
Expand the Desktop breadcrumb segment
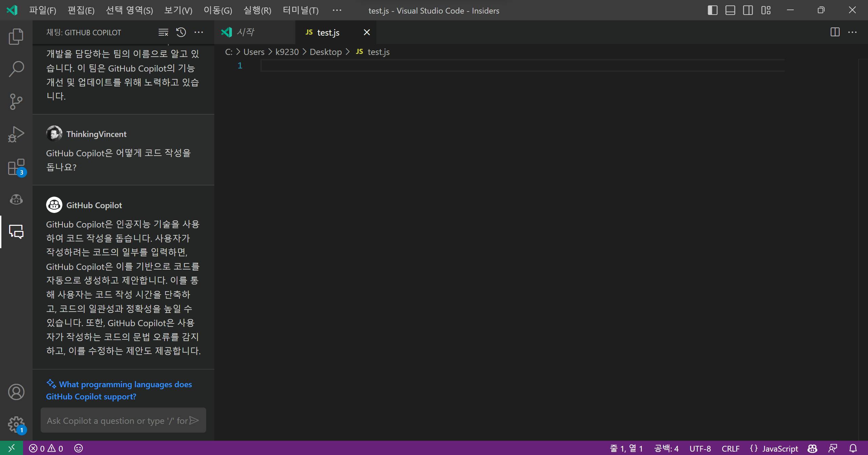pyautogui.click(x=325, y=52)
